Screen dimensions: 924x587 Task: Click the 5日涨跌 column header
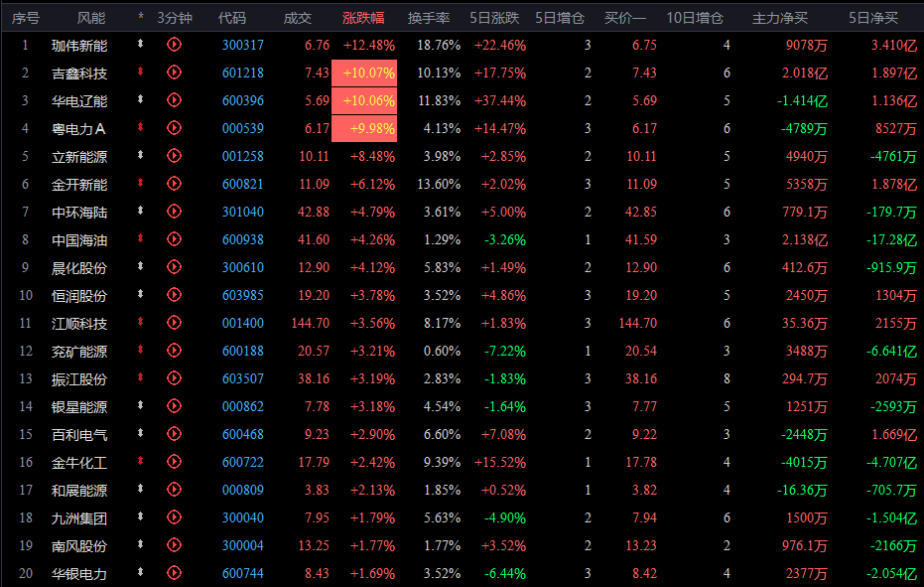[x=494, y=18]
